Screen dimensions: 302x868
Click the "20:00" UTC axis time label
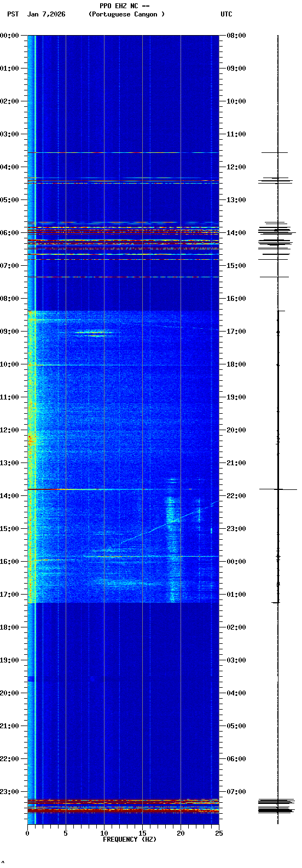pyautogui.click(x=236, y=430)
